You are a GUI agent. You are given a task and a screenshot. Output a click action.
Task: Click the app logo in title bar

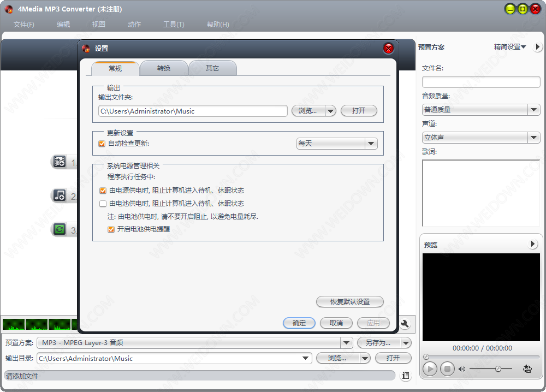coord(9,9)
